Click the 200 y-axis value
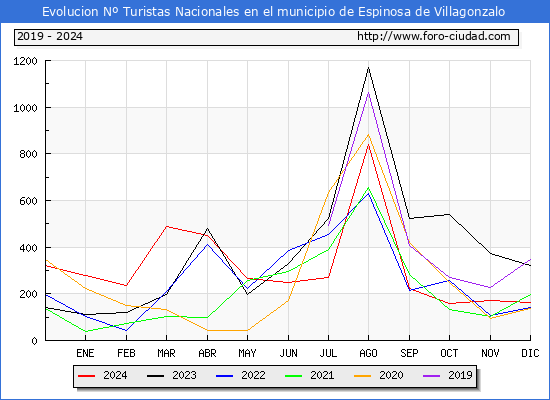Viewport: 550px width, 400px height. pyautogui.click(x=28, y=294)
